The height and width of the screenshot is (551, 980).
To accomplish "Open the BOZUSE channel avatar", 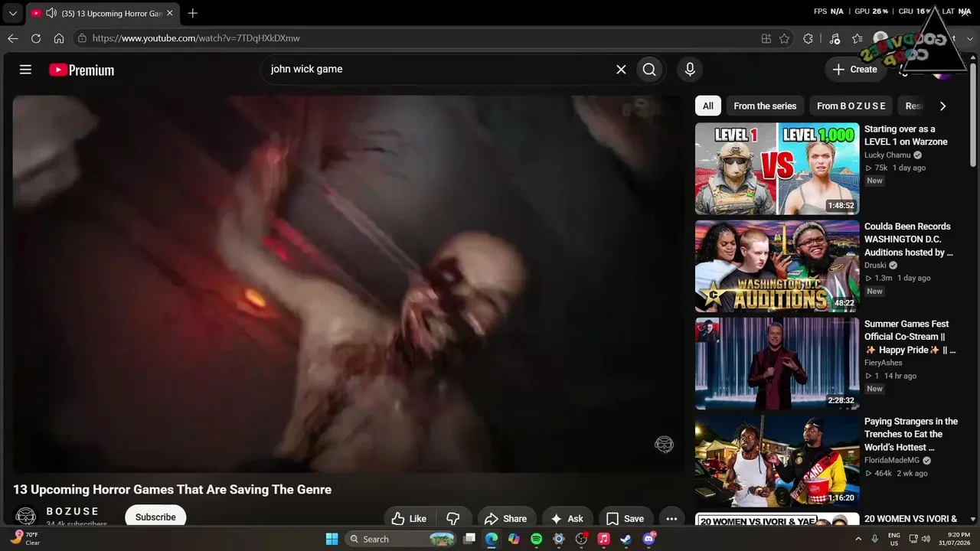I will [x=26, y=517].
